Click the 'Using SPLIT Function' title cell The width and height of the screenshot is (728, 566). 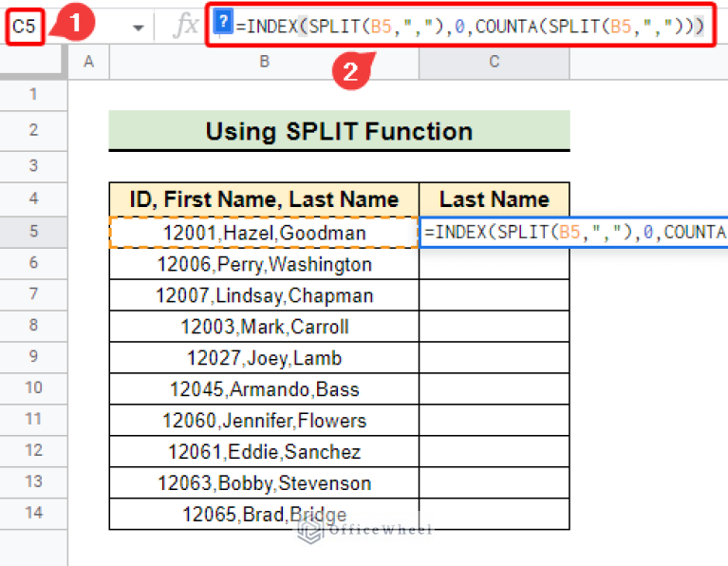[340, 131]
